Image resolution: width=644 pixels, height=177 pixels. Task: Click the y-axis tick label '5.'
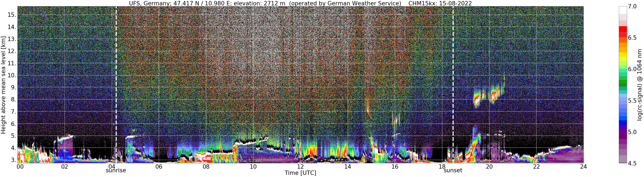coord(14,136)
